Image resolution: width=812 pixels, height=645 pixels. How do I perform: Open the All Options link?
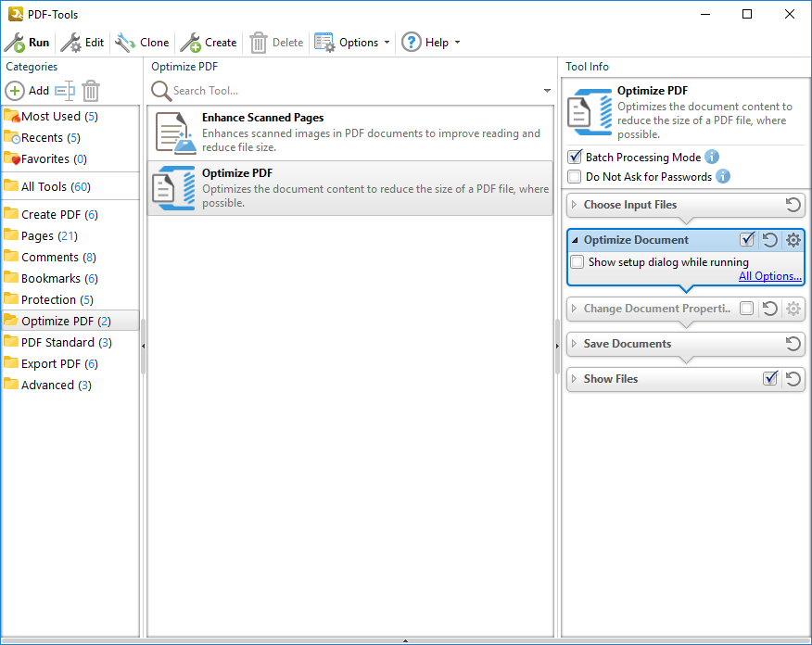point(769,276)
